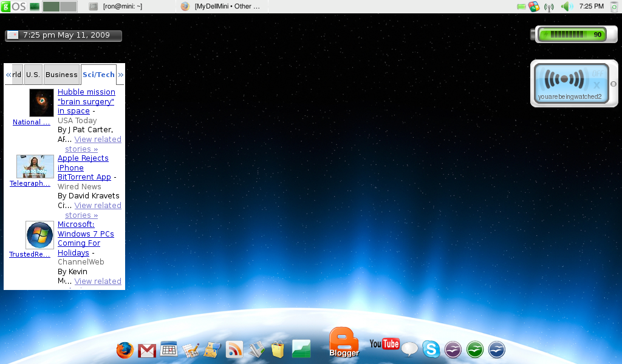Screen dimensions: 622x364
Task: Click the TrustedRe... source link
Action: point(29,254)
